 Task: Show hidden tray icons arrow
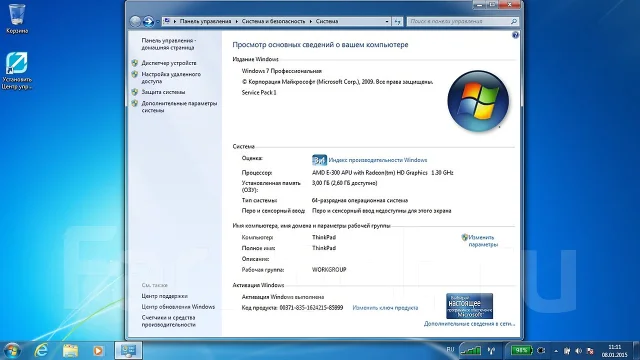(556, 351)
